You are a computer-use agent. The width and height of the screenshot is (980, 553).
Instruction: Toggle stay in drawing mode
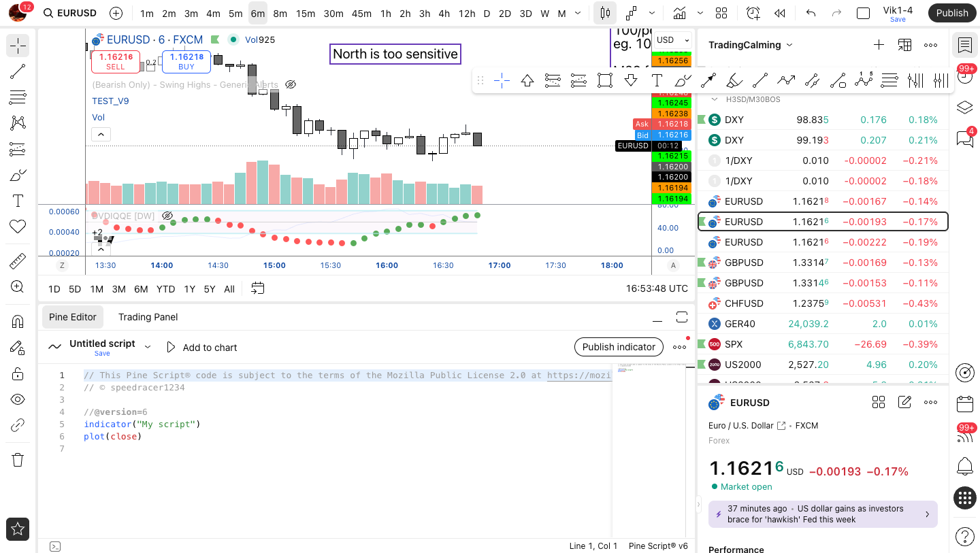tap(18, 348)
